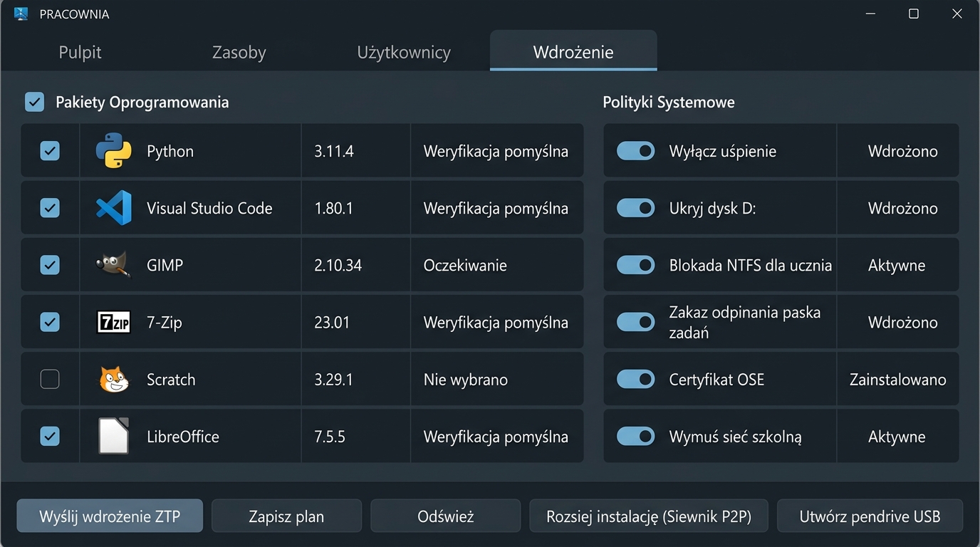Click the Python logo icon

pos(114,151)
